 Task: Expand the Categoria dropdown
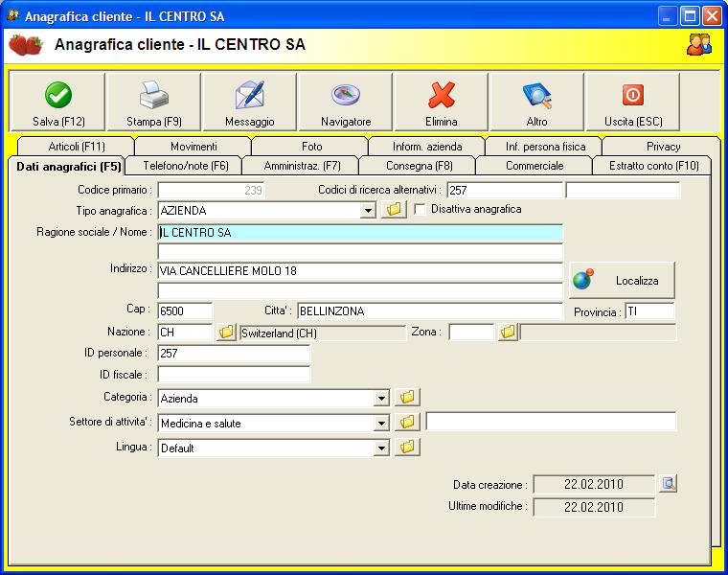pyautogui.click(x=381, y=399)
